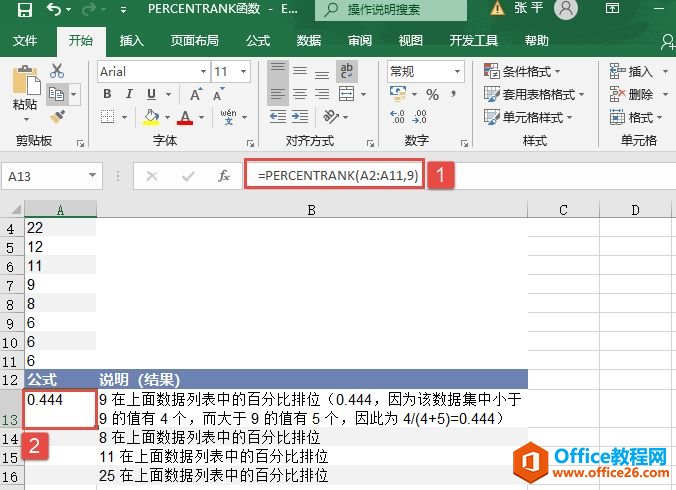The width and height of the screenshot is (676, 490).
Task: Click the Increase Font Size icon
Action: (x=196, y=94)
